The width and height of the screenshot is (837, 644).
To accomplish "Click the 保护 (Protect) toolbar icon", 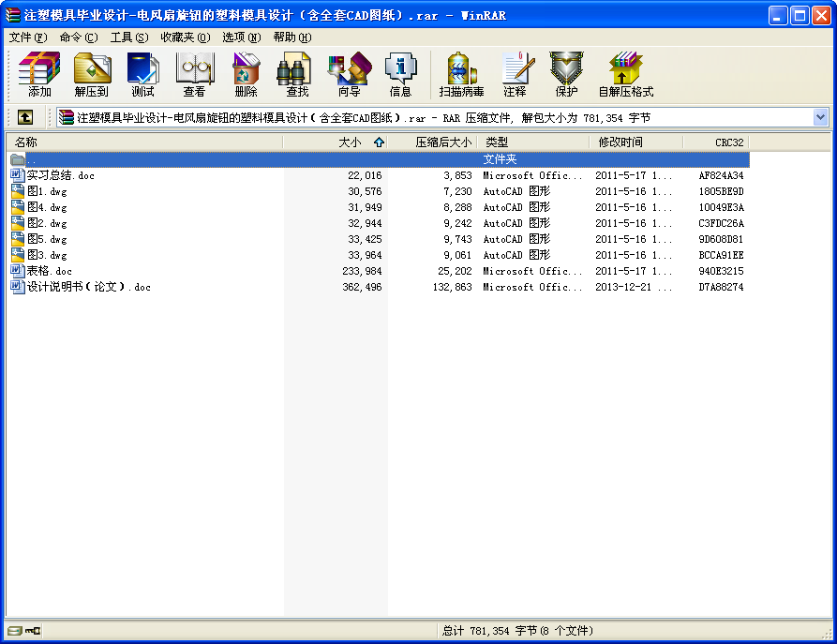I will click(x=566, y=74).
